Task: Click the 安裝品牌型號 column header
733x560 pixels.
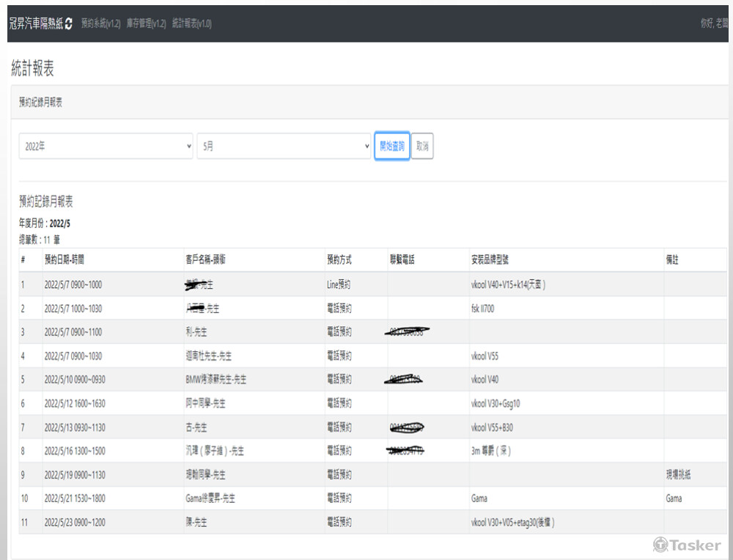Action: [494, 260]
